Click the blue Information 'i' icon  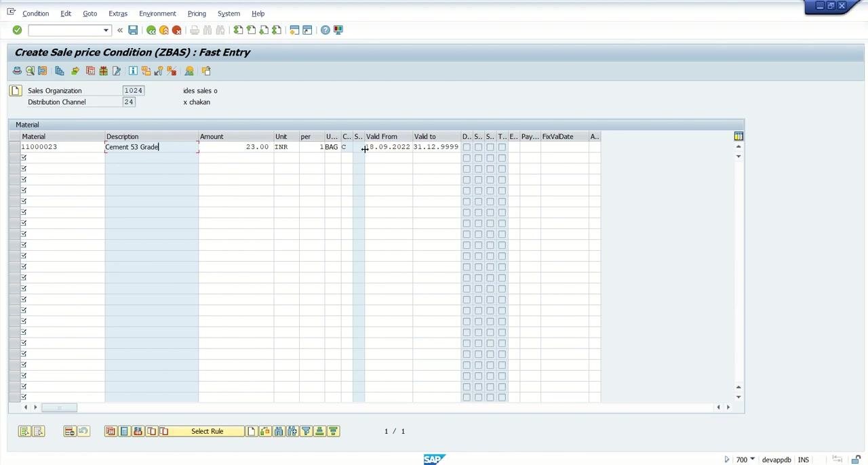click(x=133, y=70)
